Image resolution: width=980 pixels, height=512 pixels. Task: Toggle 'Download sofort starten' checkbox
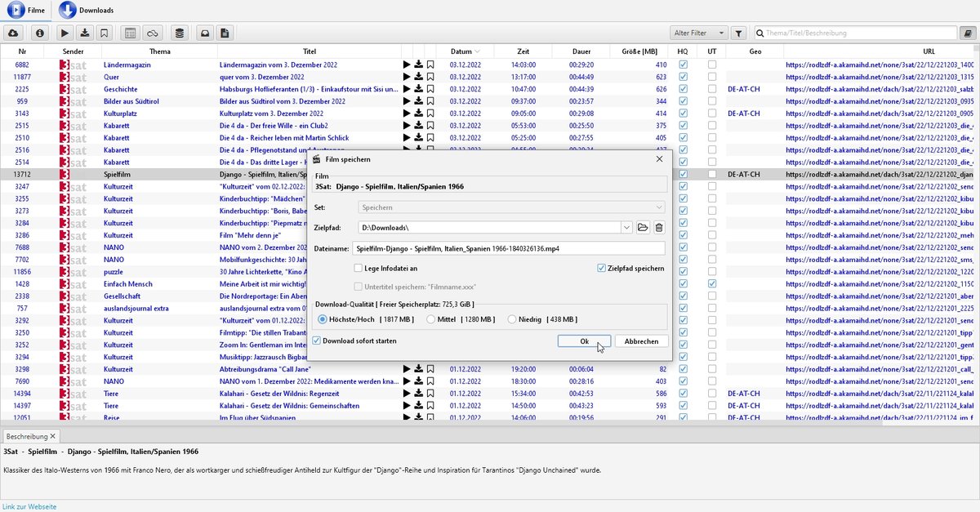click(x=317, y=341)
